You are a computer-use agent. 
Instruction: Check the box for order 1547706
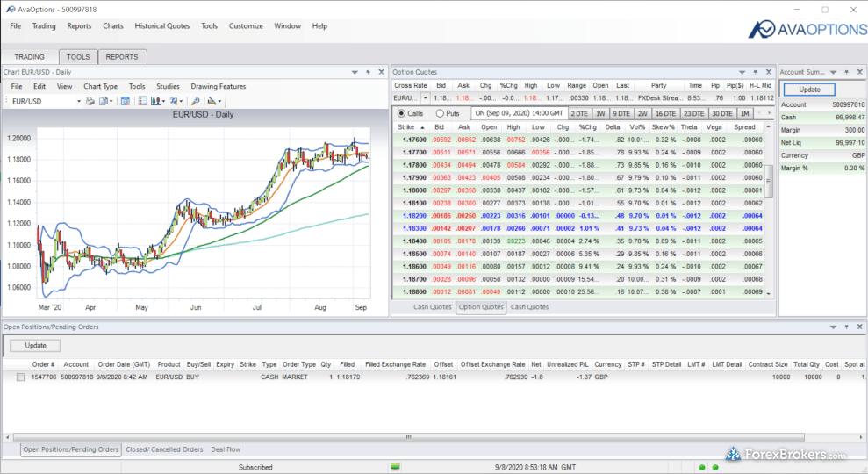pos(20,377)
